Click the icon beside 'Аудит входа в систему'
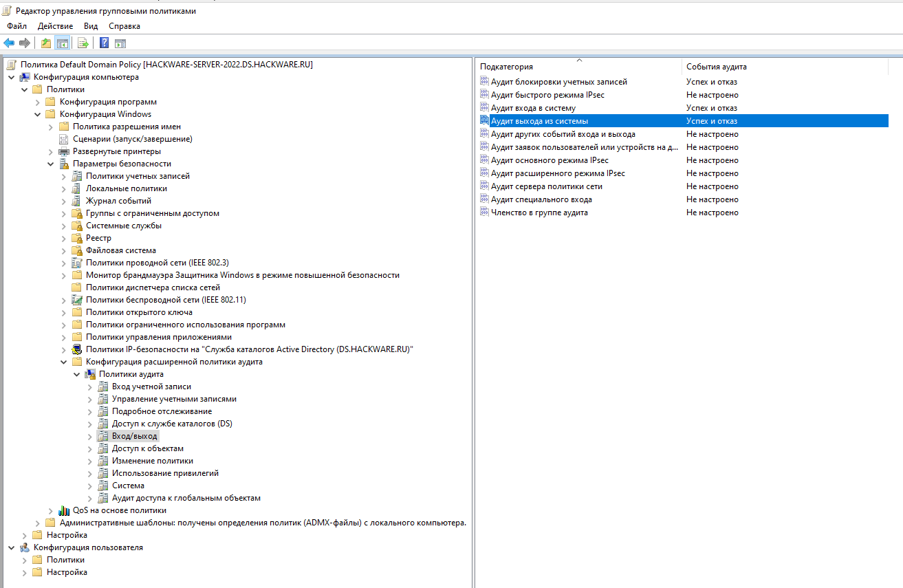903x588 pixels. click(484, 108)
